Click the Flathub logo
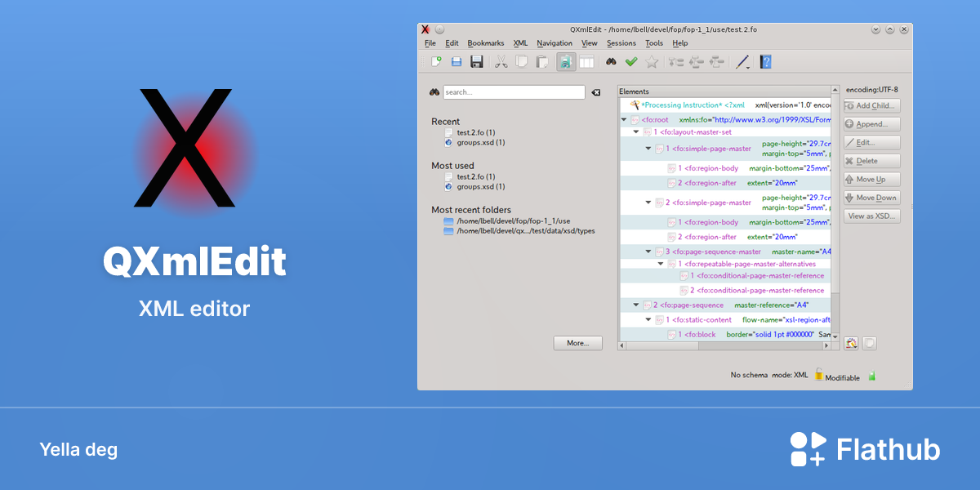Viewport: 980px width, 490px height. (x=865, y=449)
